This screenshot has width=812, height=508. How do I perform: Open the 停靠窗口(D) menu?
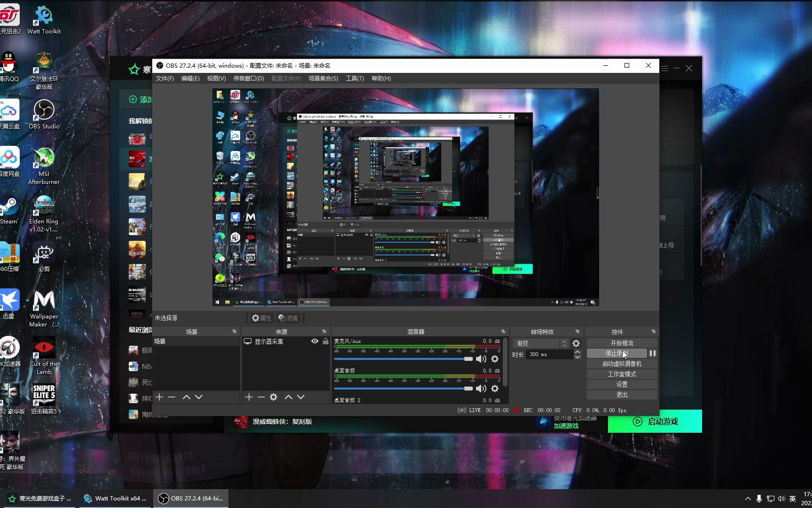tap(249, 79)
